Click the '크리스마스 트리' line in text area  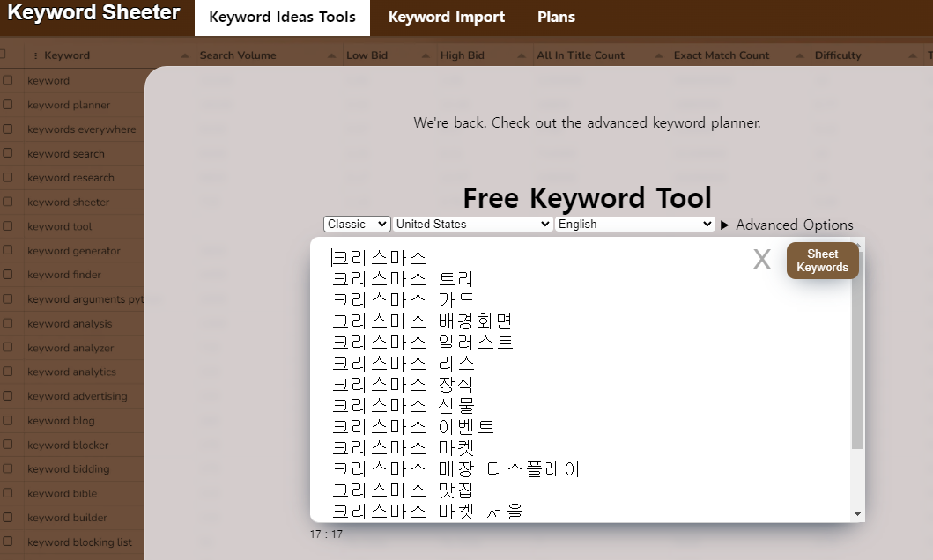coord(403,279)
